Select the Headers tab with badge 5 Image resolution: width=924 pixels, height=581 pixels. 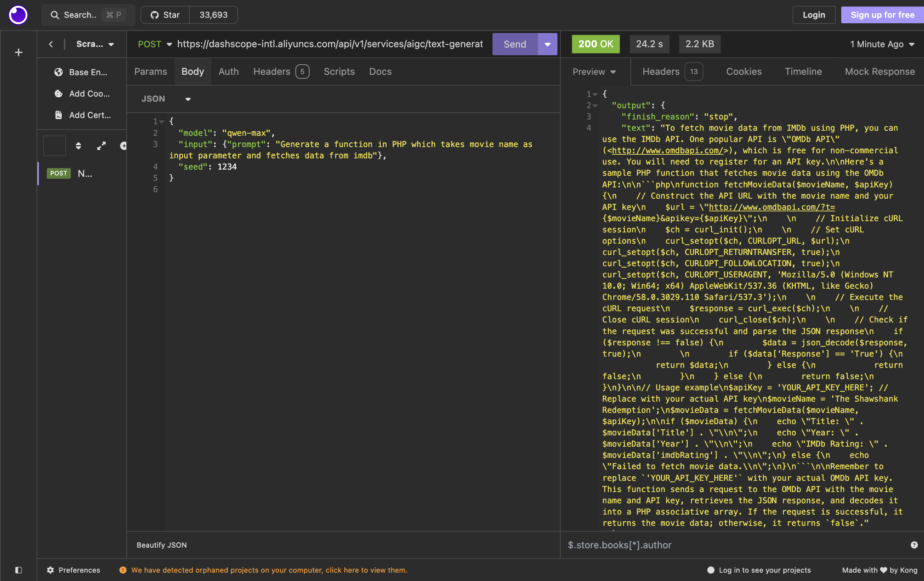coord(281,72)
